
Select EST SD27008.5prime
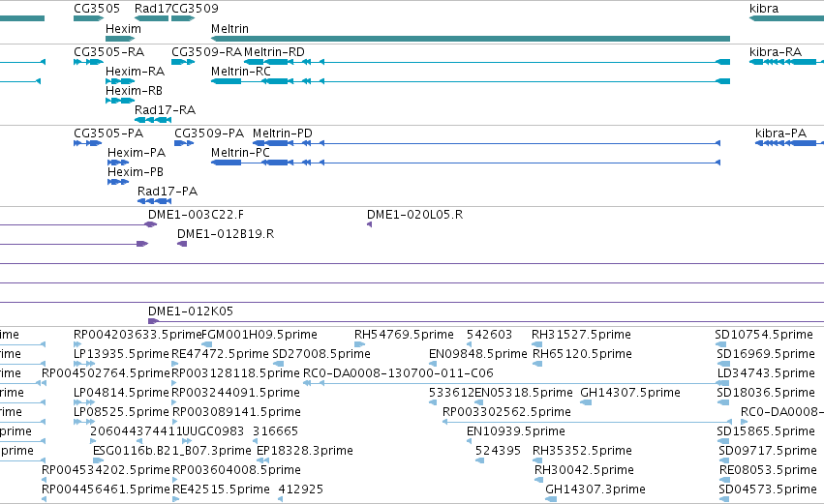321,354
